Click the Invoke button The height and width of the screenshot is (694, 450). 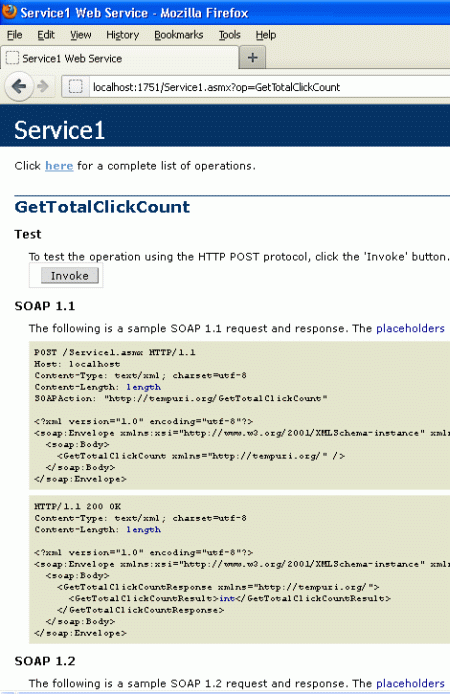pyautogui.click(x=69, y=276)
